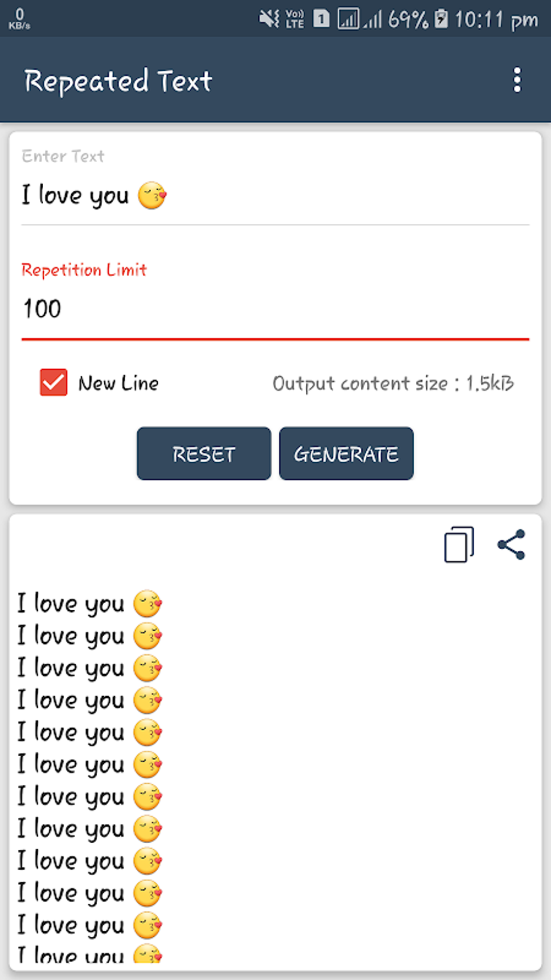Tap the first generated 'I love you' line

tap(89, 604)
